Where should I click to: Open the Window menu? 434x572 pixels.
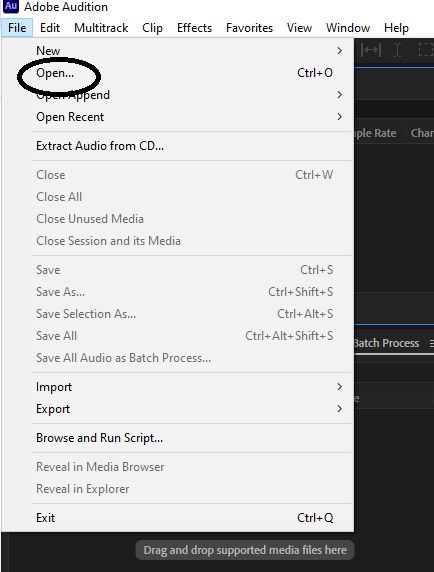point(348,28)
